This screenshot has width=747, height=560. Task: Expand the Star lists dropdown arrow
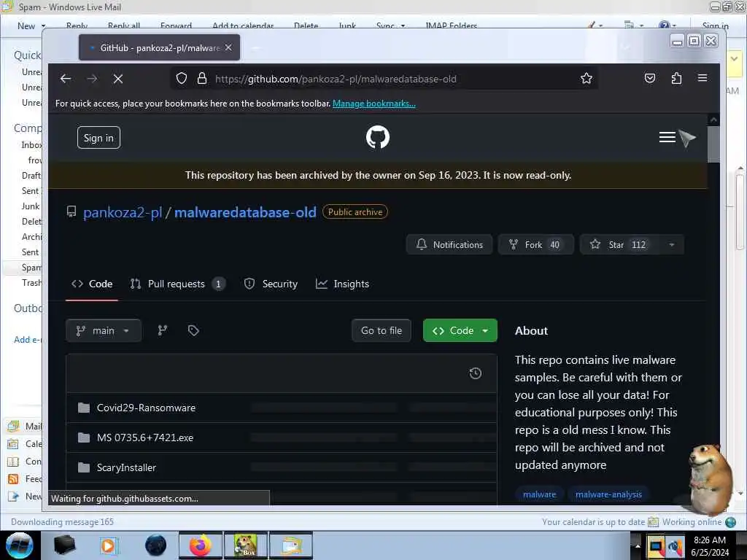point(672,245)
